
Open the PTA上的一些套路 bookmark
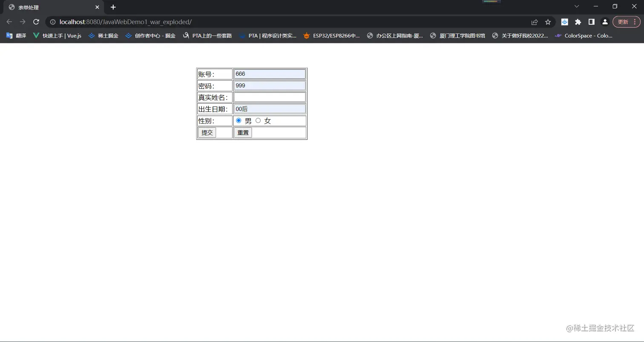(207, 36)
